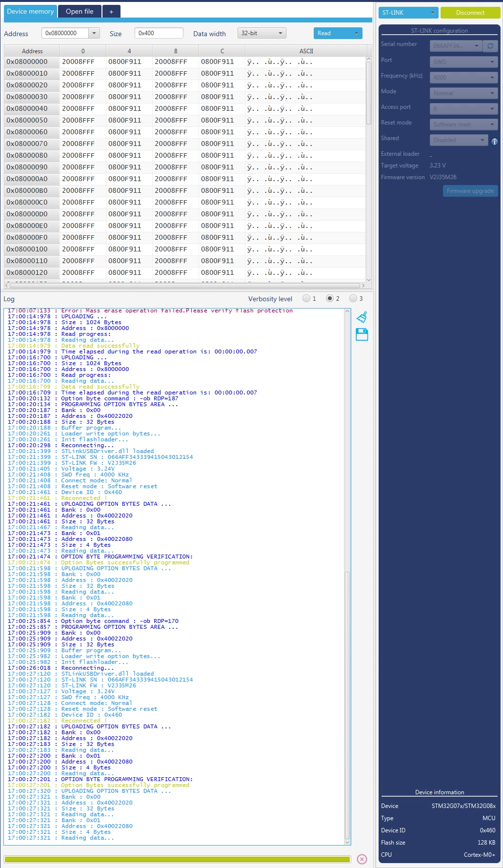Click CPU value Cortex-M0+
The image size is (503, 868).
tap(480, 855)
